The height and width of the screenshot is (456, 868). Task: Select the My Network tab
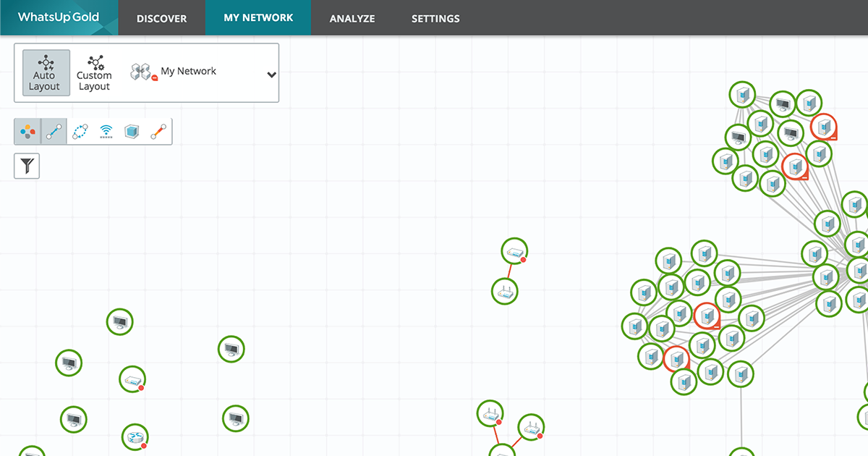click(258, 18)
